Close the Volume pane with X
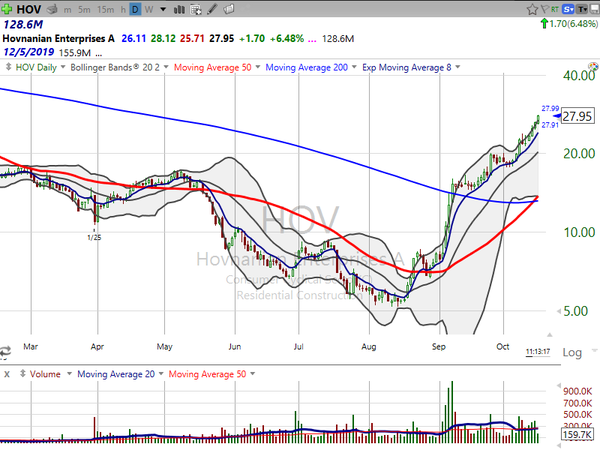The image size is (600, 450). point(7,374)
